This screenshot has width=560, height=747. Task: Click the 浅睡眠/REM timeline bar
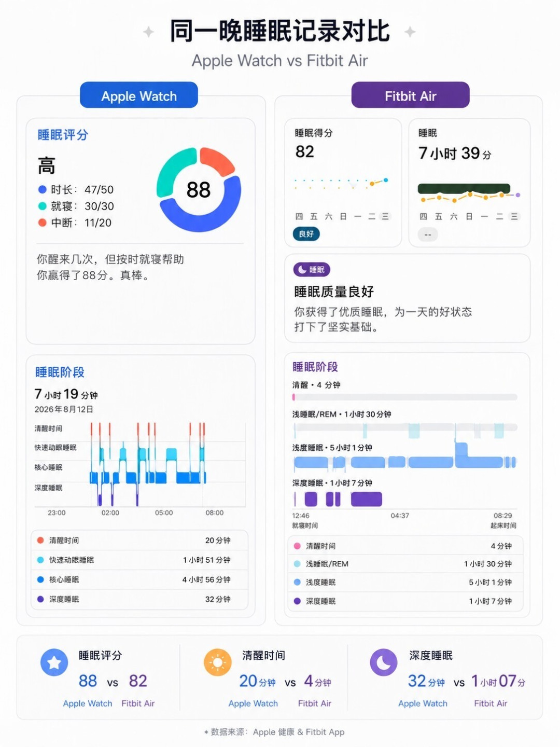pyautogui.click(x=405, y=430)
